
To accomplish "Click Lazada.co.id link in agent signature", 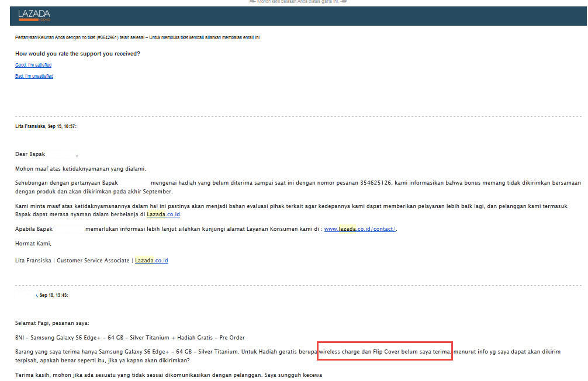I will click(151, 261).
